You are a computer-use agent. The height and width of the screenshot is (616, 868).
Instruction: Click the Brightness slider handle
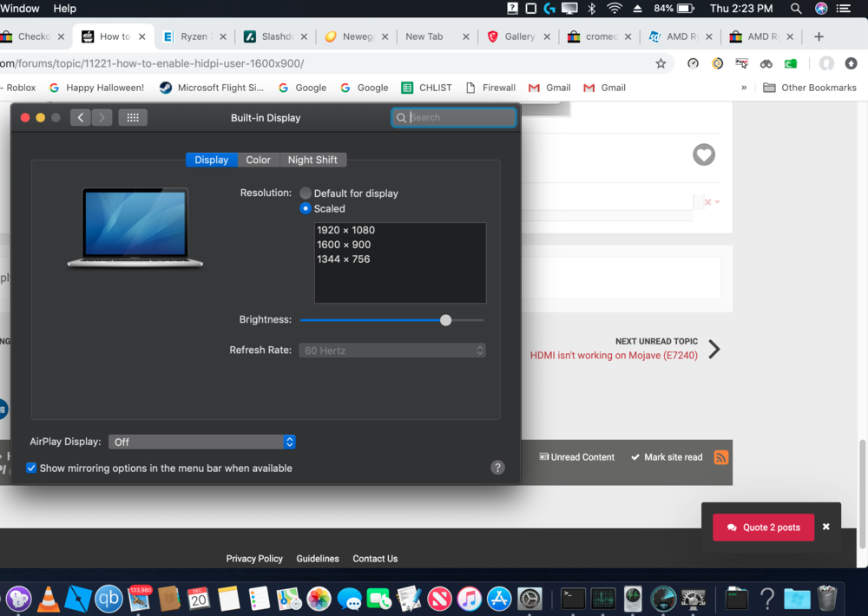445,320
